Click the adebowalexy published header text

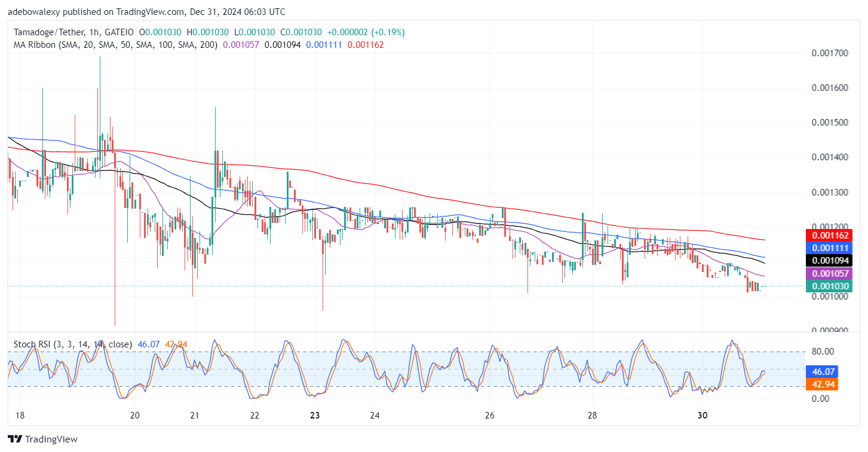[146, 12]
